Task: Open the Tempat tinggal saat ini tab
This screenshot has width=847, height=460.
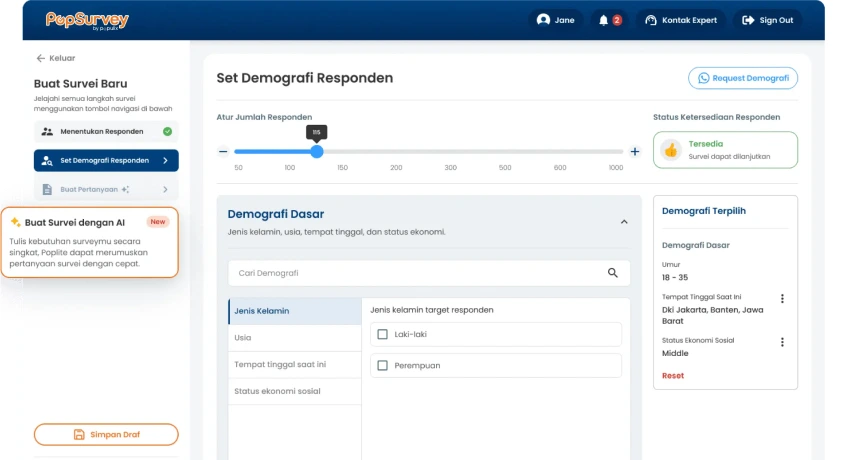Action: click(x=294, y=365)
